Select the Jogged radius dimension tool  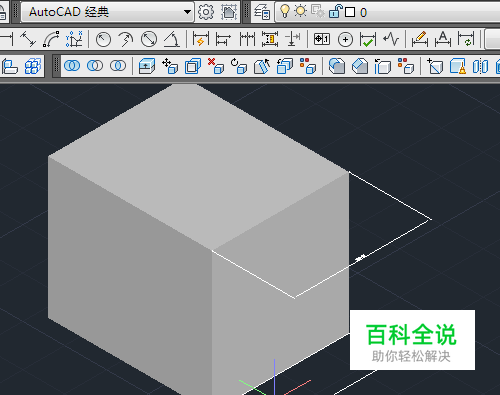tap(126, 40)
